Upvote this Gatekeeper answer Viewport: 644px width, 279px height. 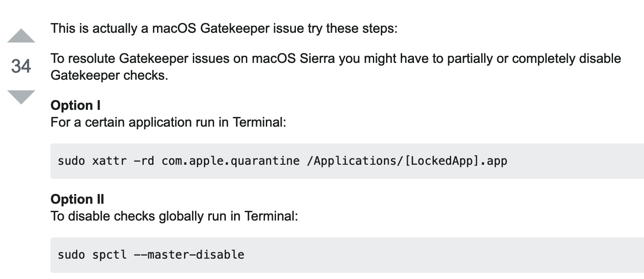click(x=21, y=36)
